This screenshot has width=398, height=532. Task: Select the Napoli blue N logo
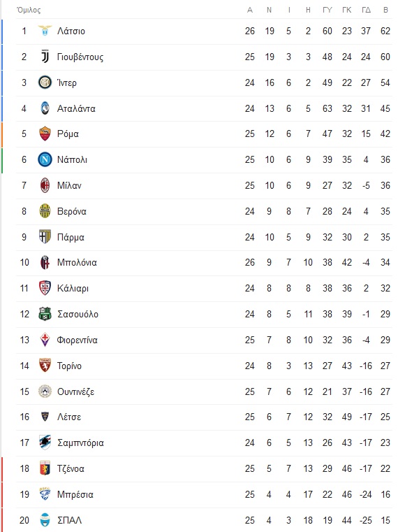pos(45,159)
